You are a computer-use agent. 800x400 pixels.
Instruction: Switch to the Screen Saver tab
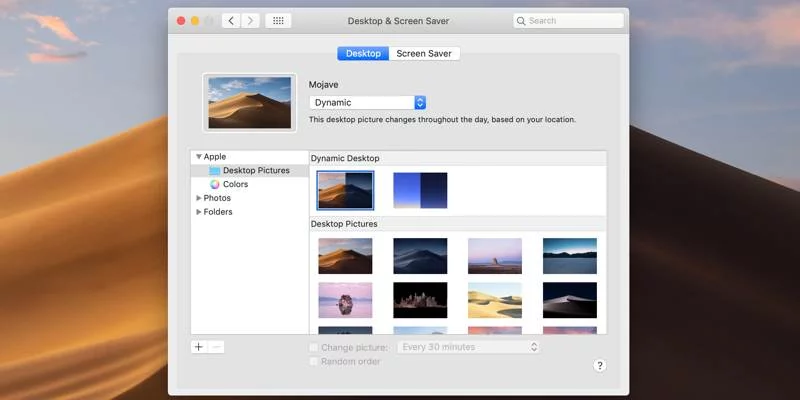click(424, 53)
